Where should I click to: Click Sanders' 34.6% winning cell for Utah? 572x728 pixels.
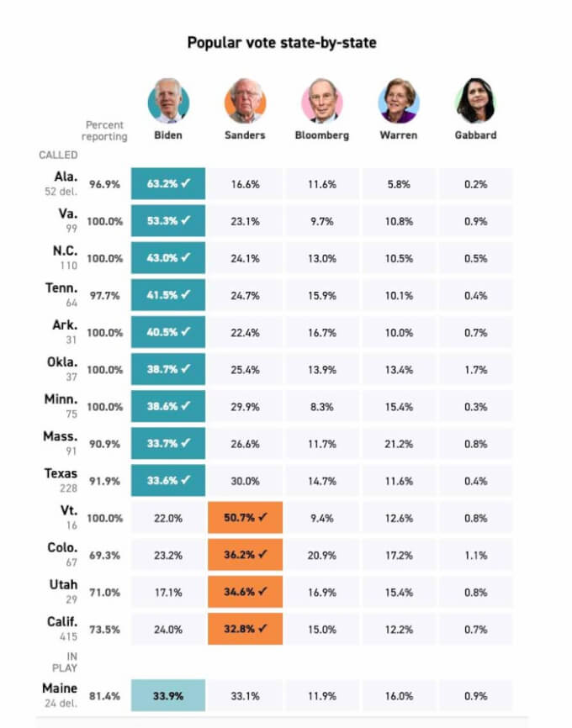pos(245,592)
